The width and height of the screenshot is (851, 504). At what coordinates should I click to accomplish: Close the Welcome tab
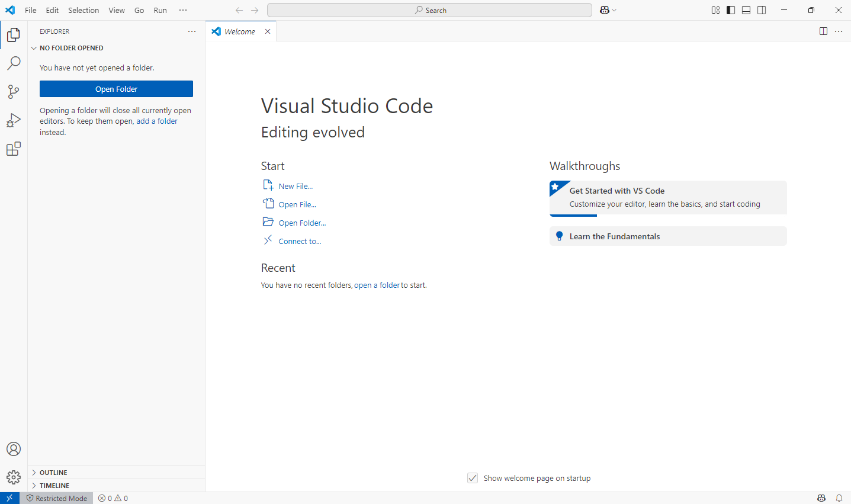(x=268, y=31)
